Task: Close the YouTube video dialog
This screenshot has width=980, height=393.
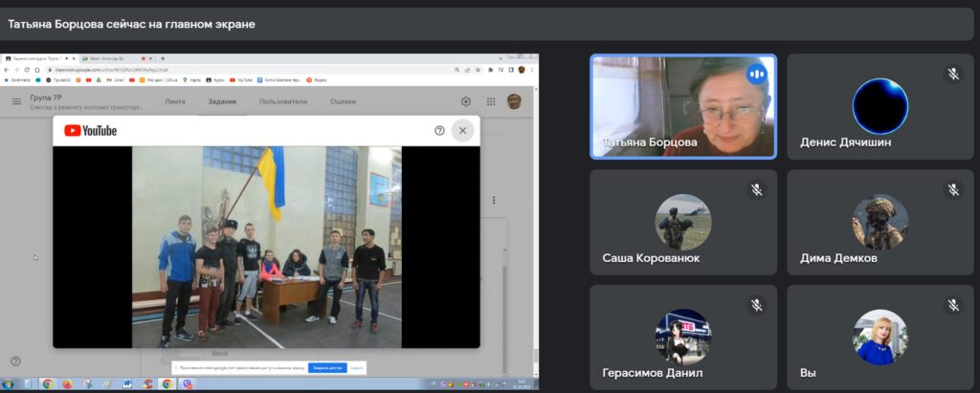Action: [462, 131]
